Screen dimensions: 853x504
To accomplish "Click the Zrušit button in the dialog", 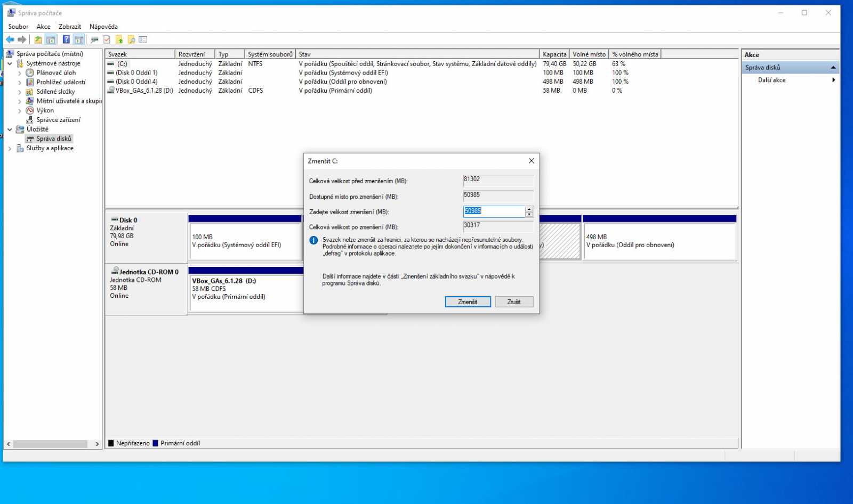I will point(514,302).
